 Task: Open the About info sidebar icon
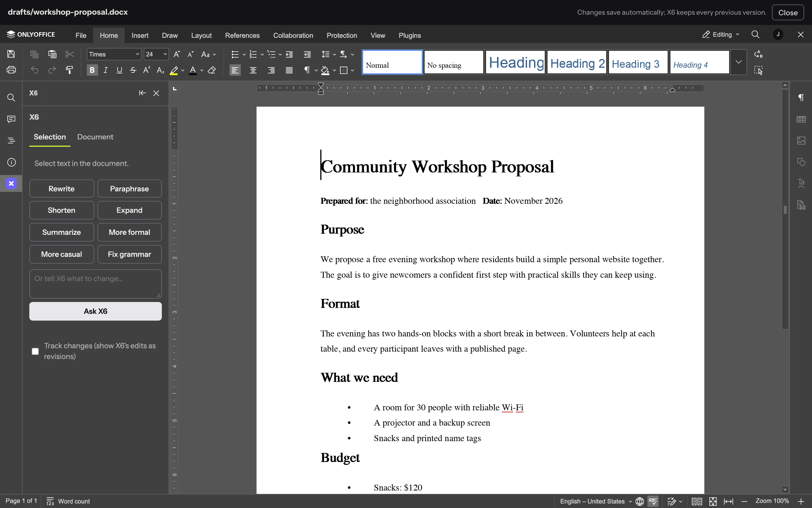click(x=11, y=163)
